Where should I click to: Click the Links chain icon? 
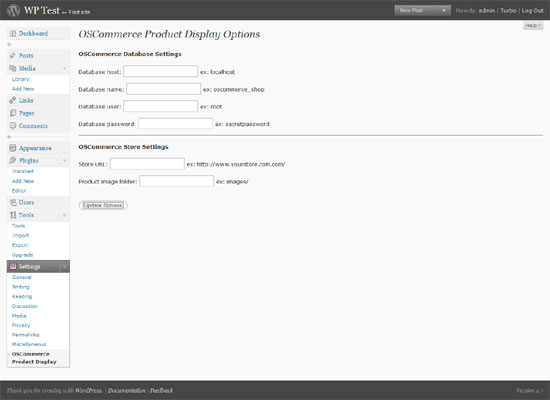point(13,100)
